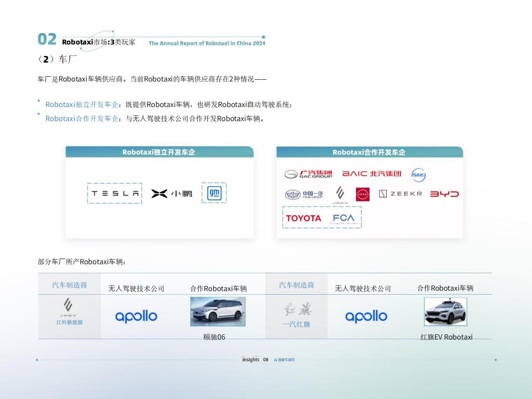
Task: Click the 汽车制造商 header above 江铃新能源
Action: (x=70, y=285)
